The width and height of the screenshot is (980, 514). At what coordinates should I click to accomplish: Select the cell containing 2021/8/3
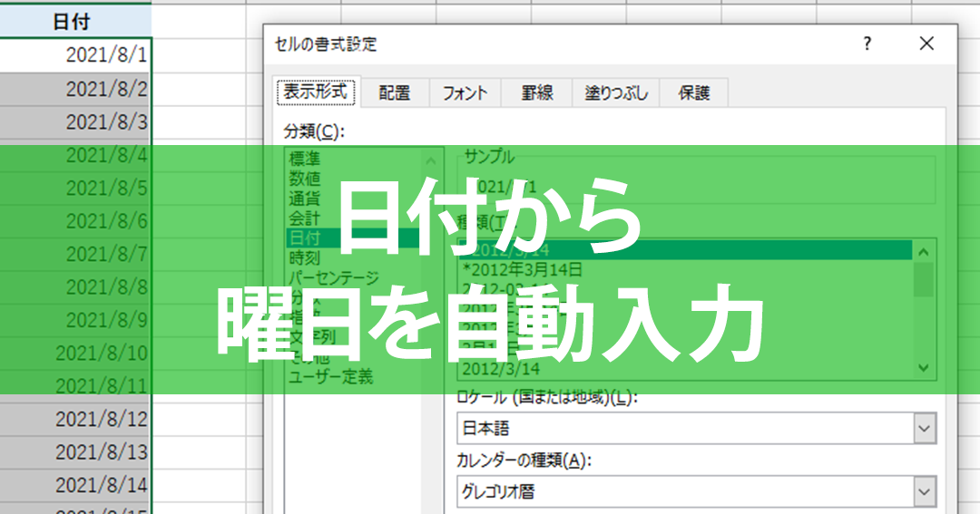click(75, 121)
